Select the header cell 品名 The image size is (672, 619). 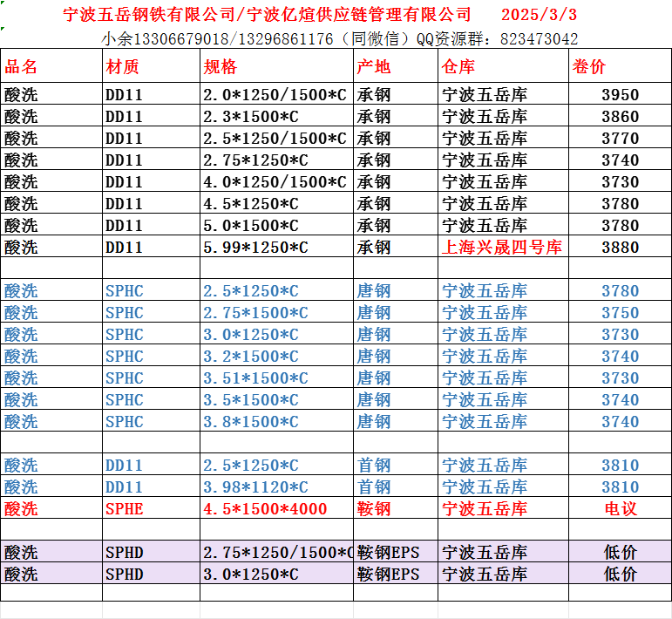pyautogui.click(x=51, y=66)
